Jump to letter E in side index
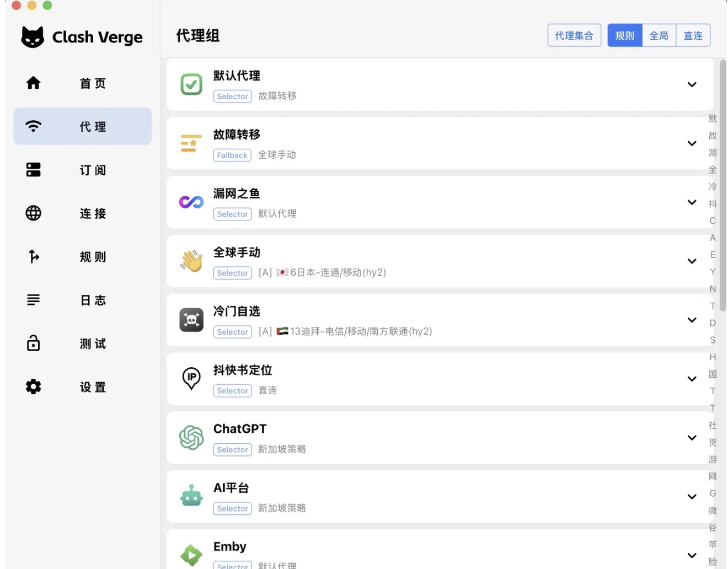This screenshot has width=728, height=569. [x=713, y=255]
